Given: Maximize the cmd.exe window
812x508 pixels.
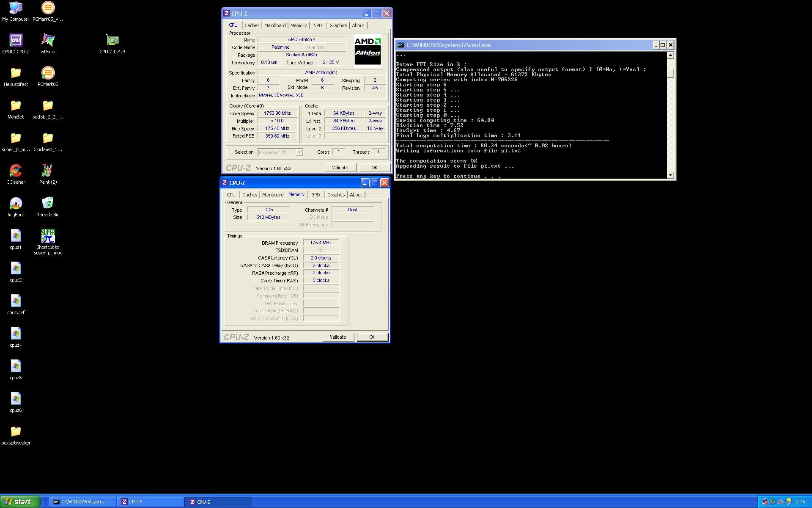Looking at the screenshot, I should (x=663, y=45).
